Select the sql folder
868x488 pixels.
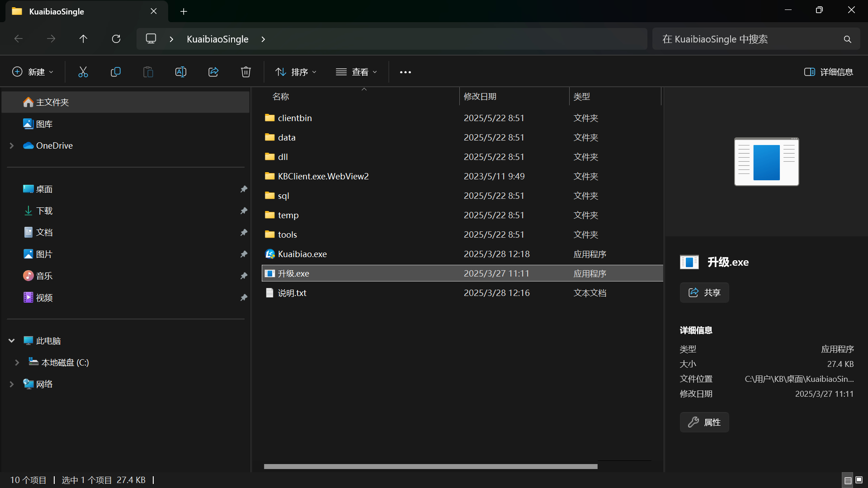coord(462,196)
